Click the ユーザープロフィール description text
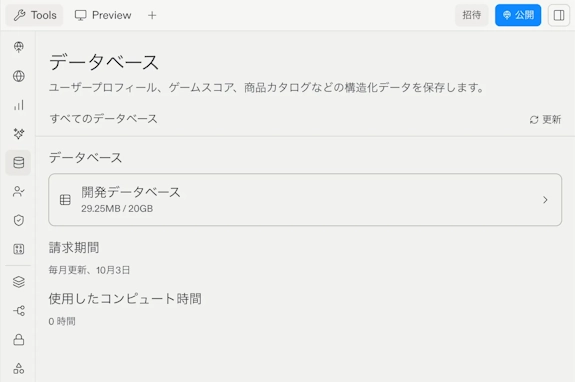575x382 pixels. [x=266, y=88]
